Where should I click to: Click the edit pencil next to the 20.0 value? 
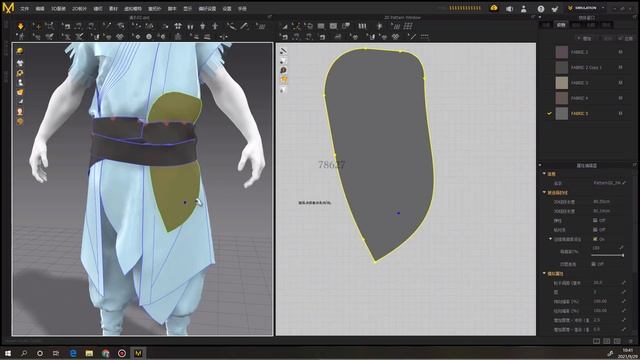pyautogui.click(x=624, y=282)
